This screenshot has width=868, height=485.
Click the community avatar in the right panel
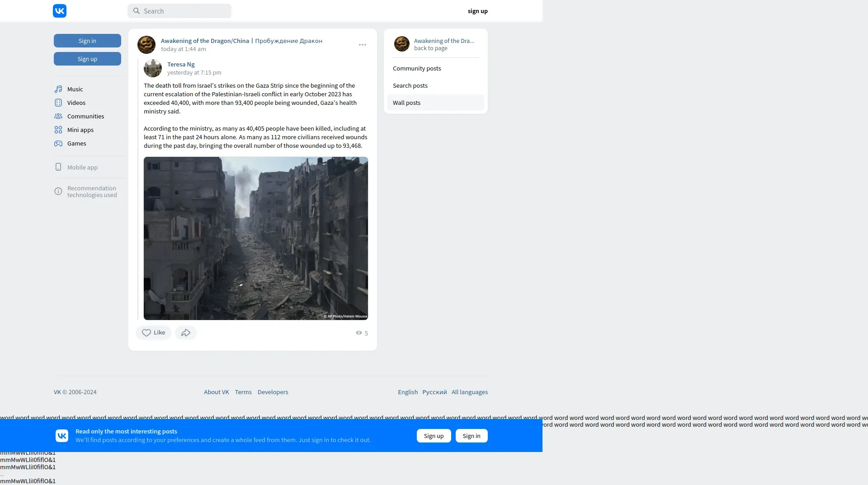click(402, 44)
